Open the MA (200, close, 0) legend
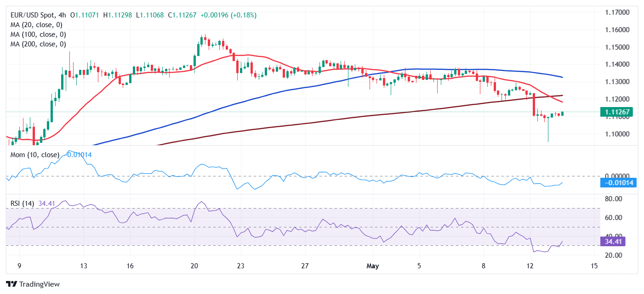 click(x=38, y=44)
